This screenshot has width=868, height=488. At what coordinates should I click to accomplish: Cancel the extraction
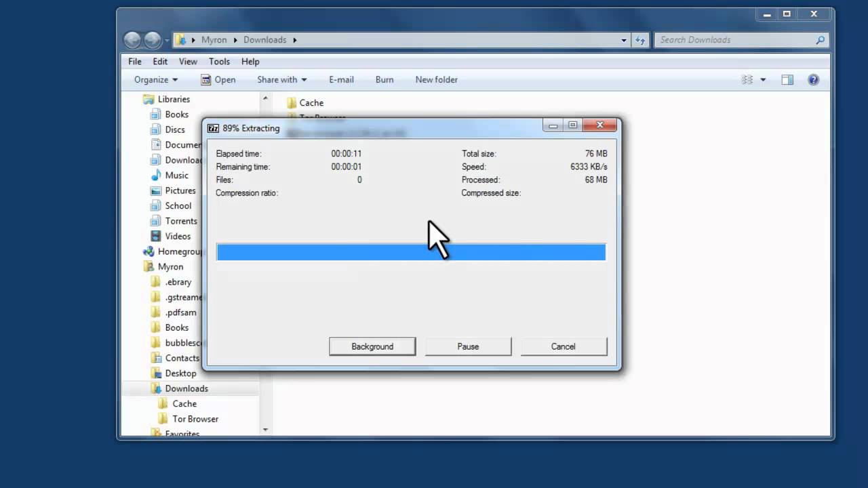coord(564,346)
